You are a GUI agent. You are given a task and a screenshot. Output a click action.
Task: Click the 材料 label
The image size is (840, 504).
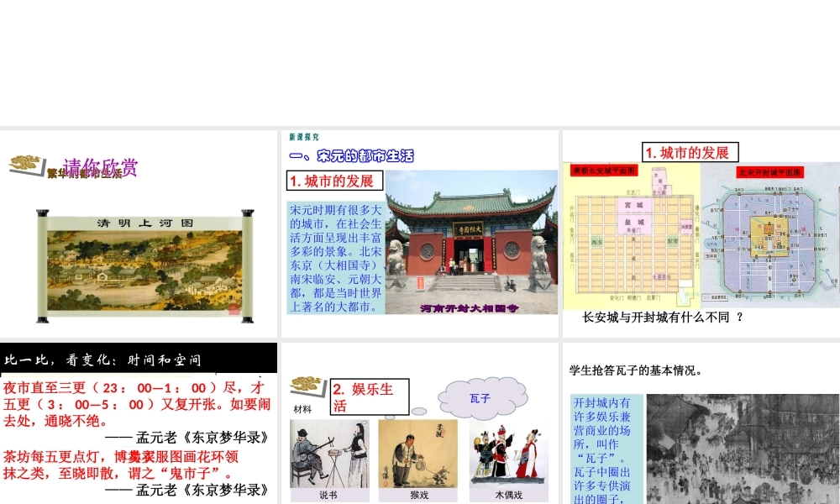(x=302, y=409)
